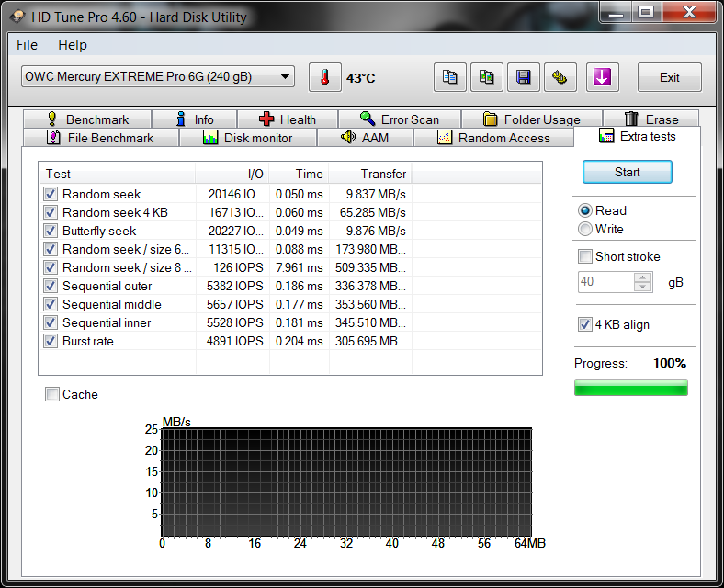Uncheck the Random seek 4 KB test
The image size is (724, 588).
coord(51,212)
